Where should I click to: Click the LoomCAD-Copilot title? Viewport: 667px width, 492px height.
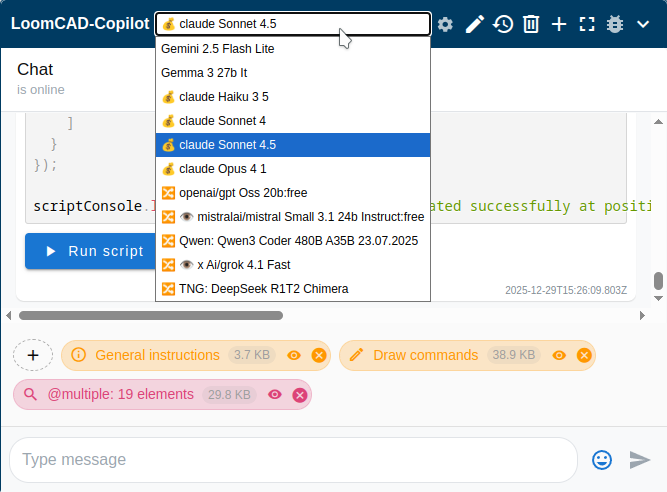point(80,23)
